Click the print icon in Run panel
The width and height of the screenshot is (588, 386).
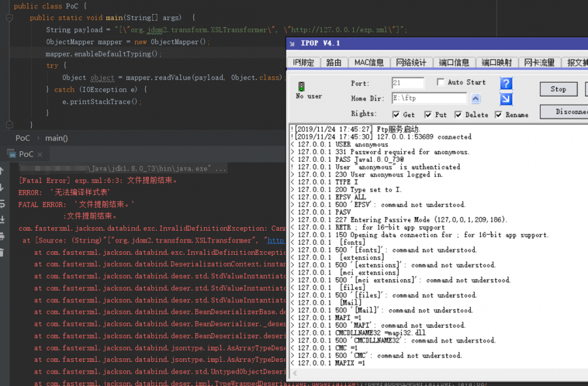pyautogui.click(x=2, y=236)
